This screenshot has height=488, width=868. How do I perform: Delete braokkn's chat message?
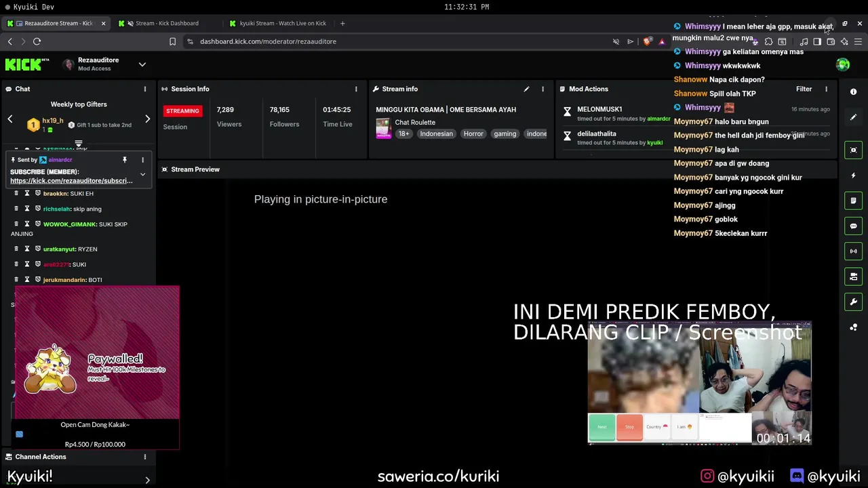point(16,193)
